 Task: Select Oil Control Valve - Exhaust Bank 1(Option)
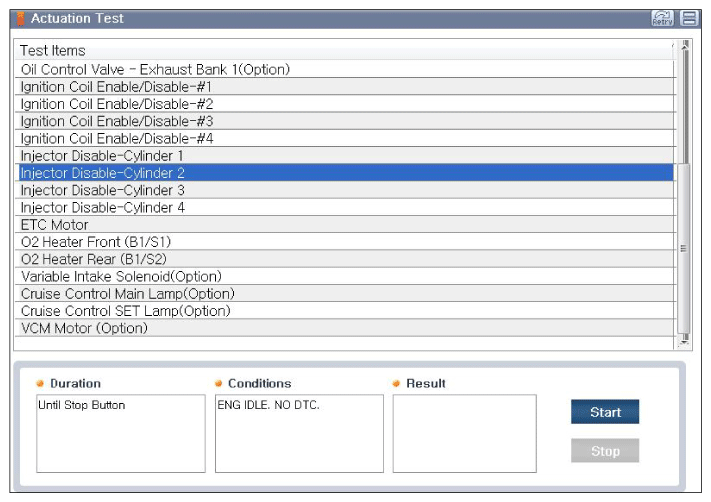(345, 69)
